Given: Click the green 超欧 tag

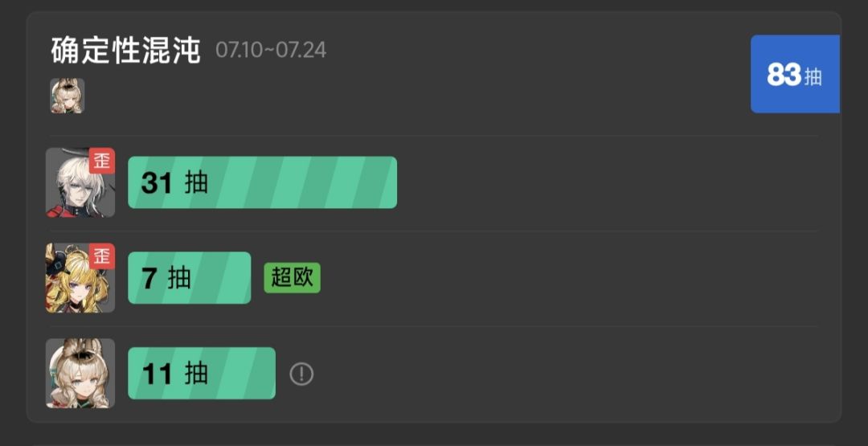Looking at the screenshot, I should coord(293,278).
